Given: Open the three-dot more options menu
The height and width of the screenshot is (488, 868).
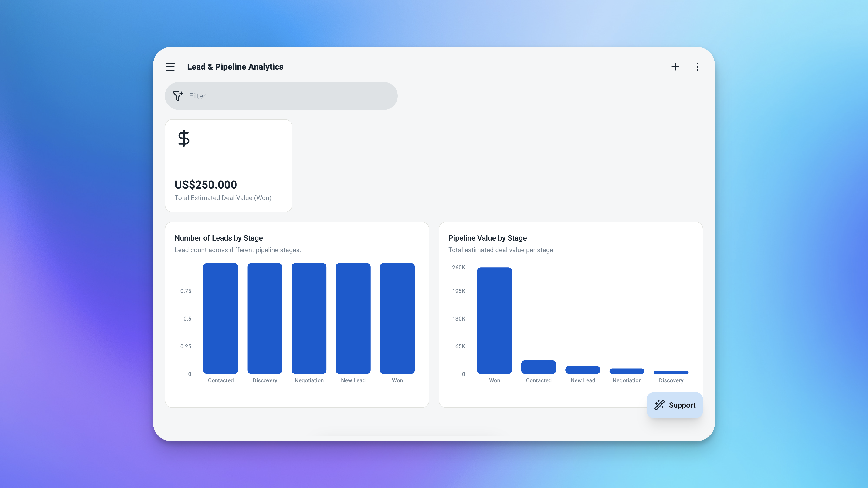Looking at the screenshot, I should pos(697,67).
